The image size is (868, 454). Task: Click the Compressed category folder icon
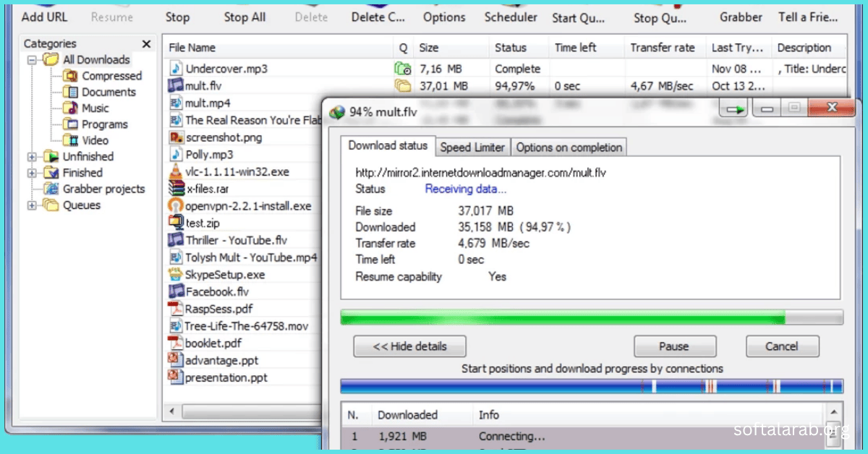coord(71,76)
